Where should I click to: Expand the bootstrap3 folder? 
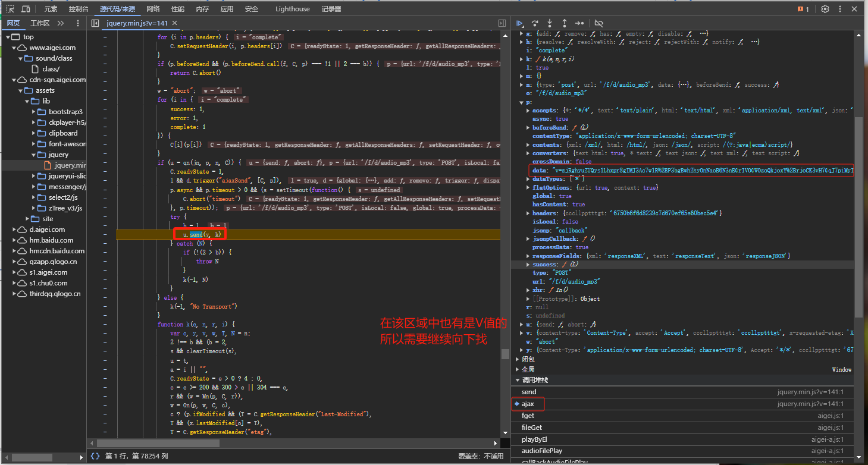tap(34, 112)
